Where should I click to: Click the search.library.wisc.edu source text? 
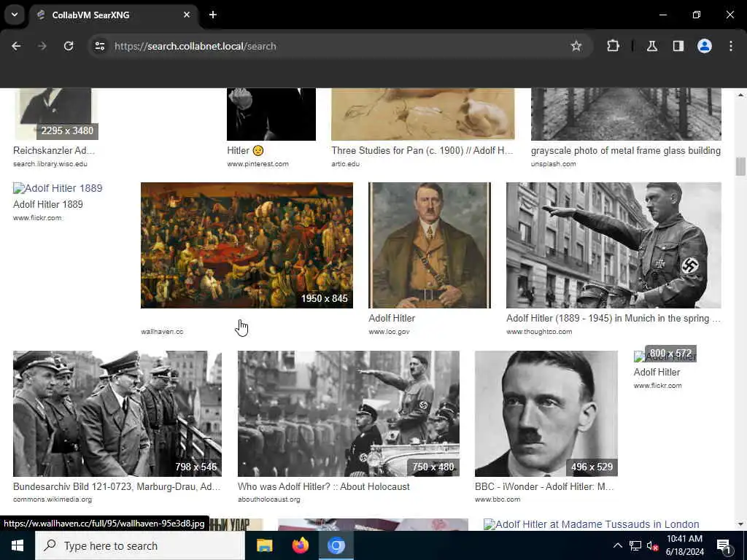pyautogui.click(x=50, y=164)
